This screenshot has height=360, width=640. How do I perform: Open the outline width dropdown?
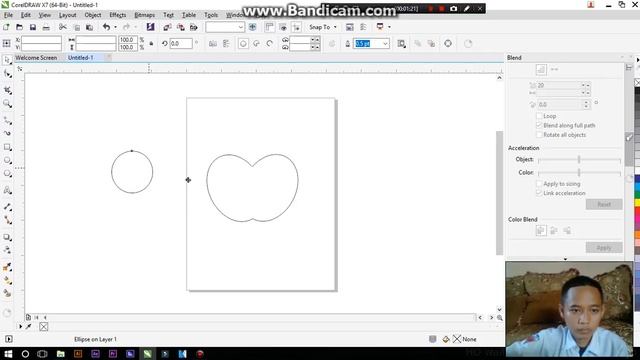[385, 44]
